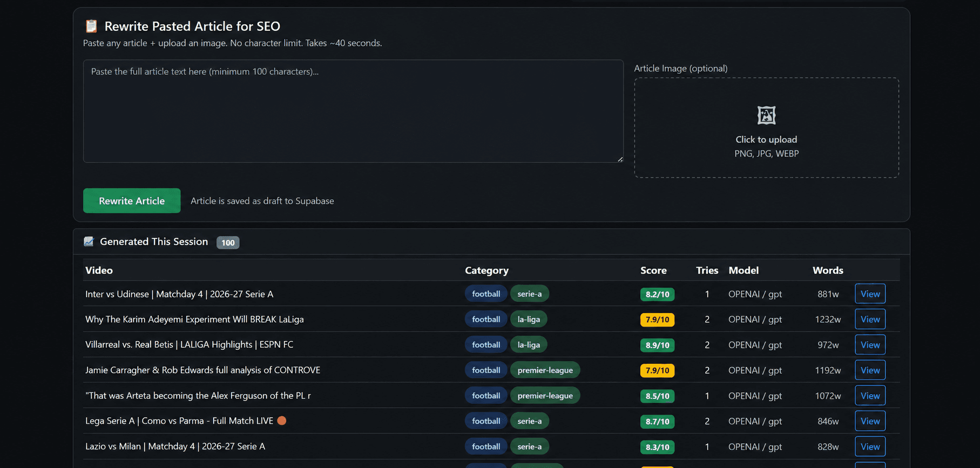Click the upload dropzone for article image
Image resolution: width=980 pixels, height=468 pixels.
click(766, 127)
